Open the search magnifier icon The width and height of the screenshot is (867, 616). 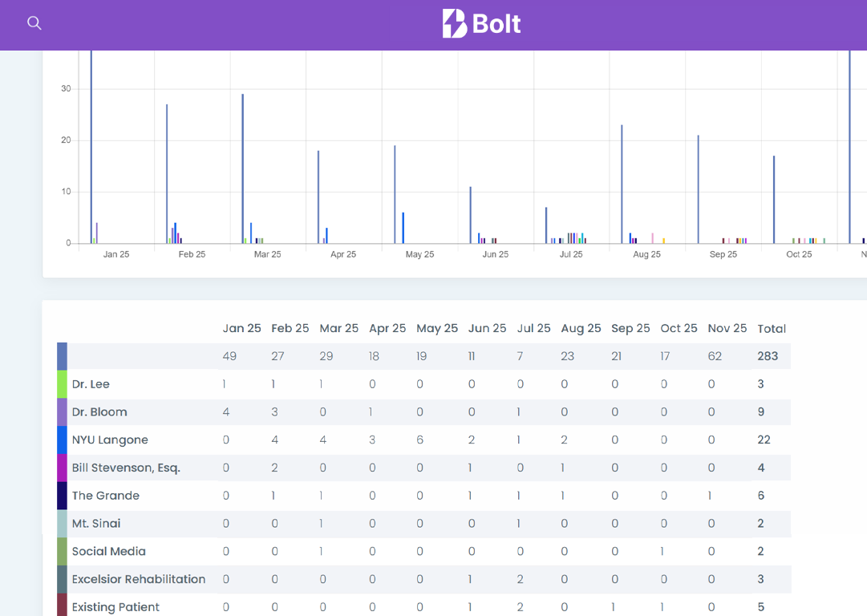coord(34,22)
